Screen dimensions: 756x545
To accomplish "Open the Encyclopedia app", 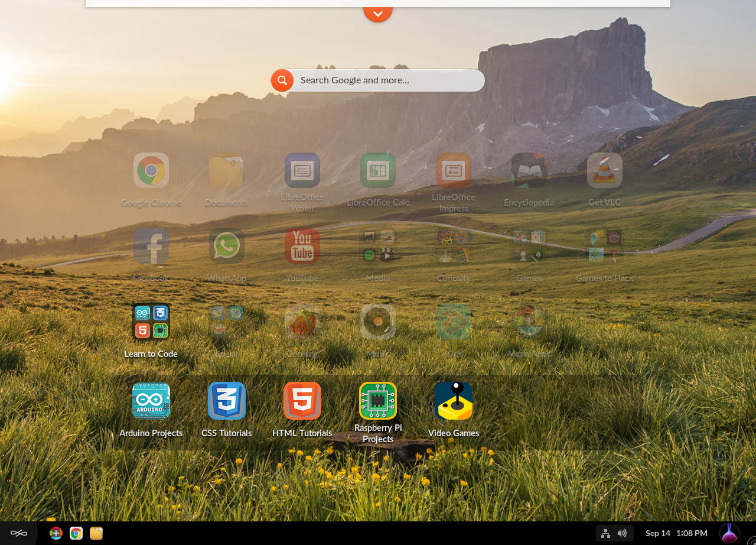I will point(529,170).
